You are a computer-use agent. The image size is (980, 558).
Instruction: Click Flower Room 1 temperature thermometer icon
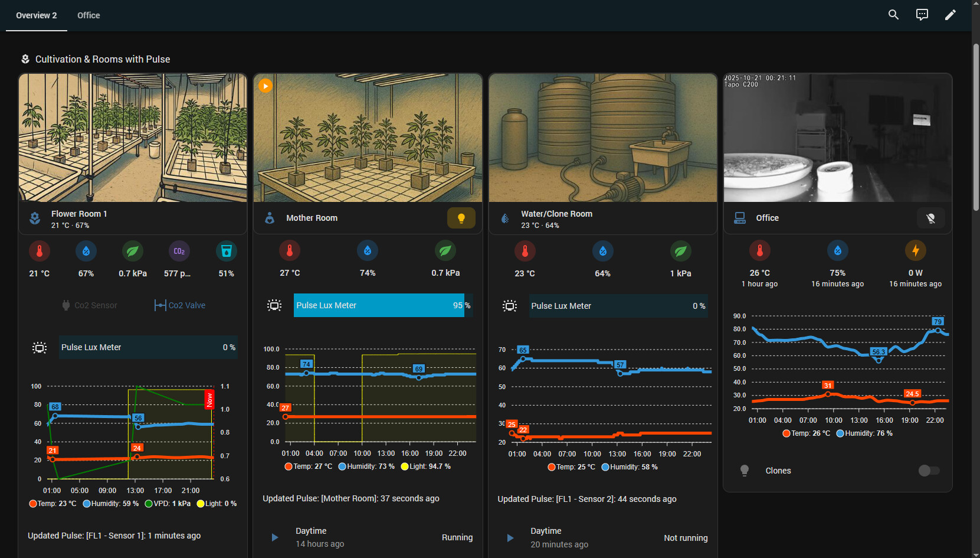[x=40, y=251]
